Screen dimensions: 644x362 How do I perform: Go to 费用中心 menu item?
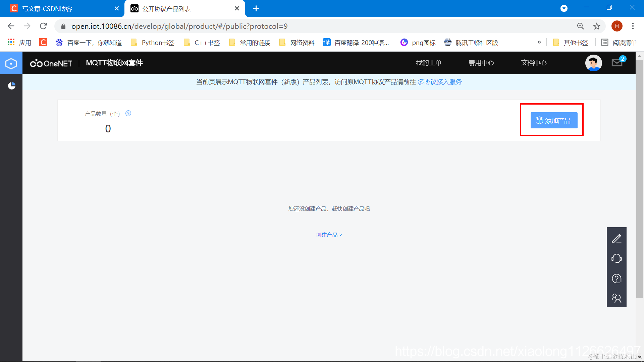pyautogui.click(x=481, y=63)
